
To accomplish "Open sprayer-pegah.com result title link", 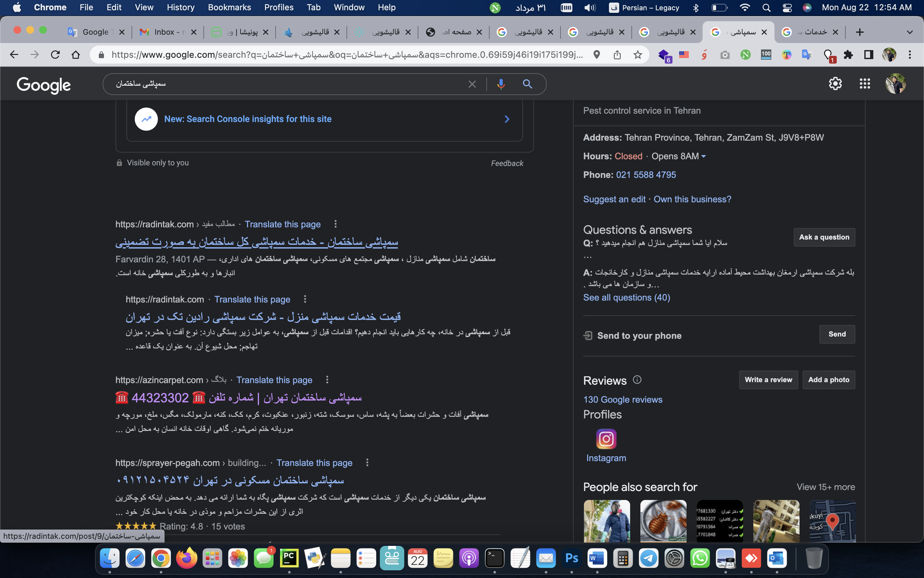I will (x=229, y=480).
